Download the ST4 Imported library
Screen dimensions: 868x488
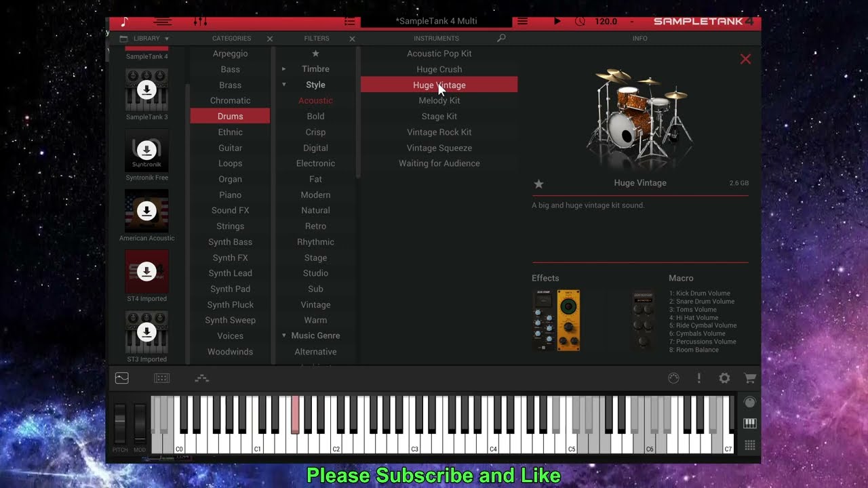[x=146, y=271]
